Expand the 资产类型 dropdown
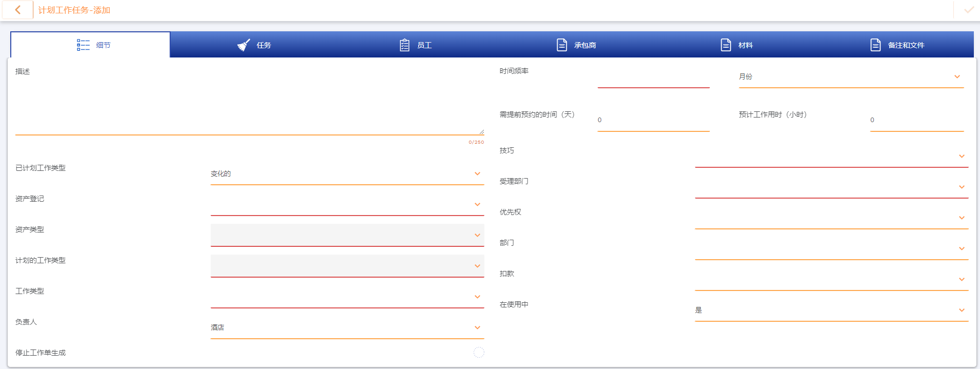 347,235
